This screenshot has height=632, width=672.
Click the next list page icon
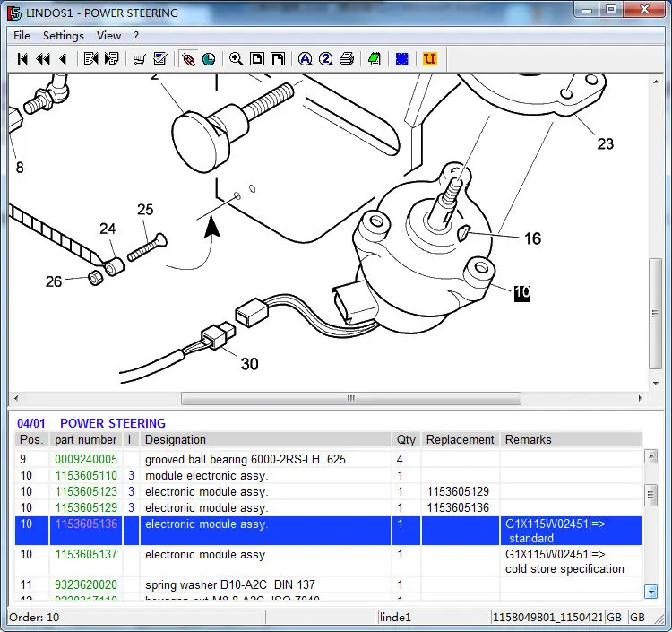click(x=111, y=59)
